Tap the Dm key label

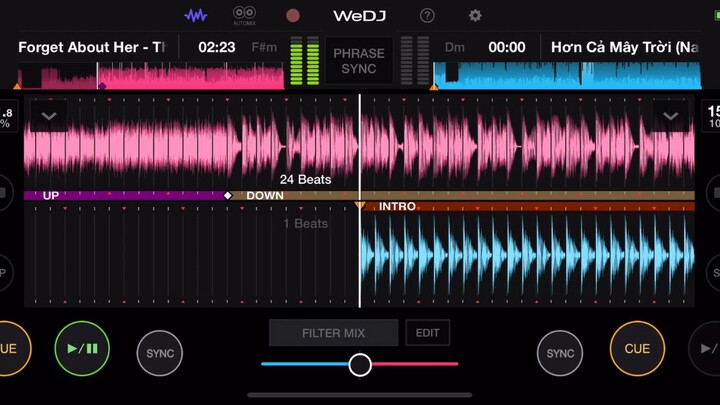click(x=455, y=47)
